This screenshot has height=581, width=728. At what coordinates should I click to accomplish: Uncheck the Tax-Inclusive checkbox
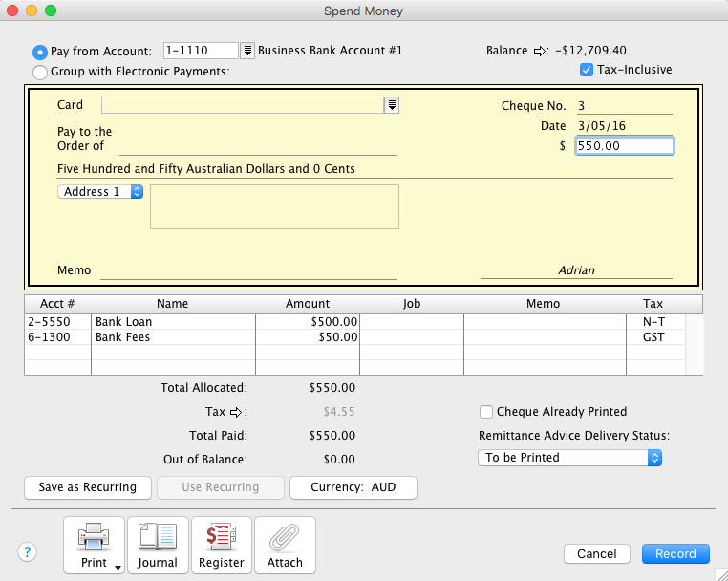(587, 70)
